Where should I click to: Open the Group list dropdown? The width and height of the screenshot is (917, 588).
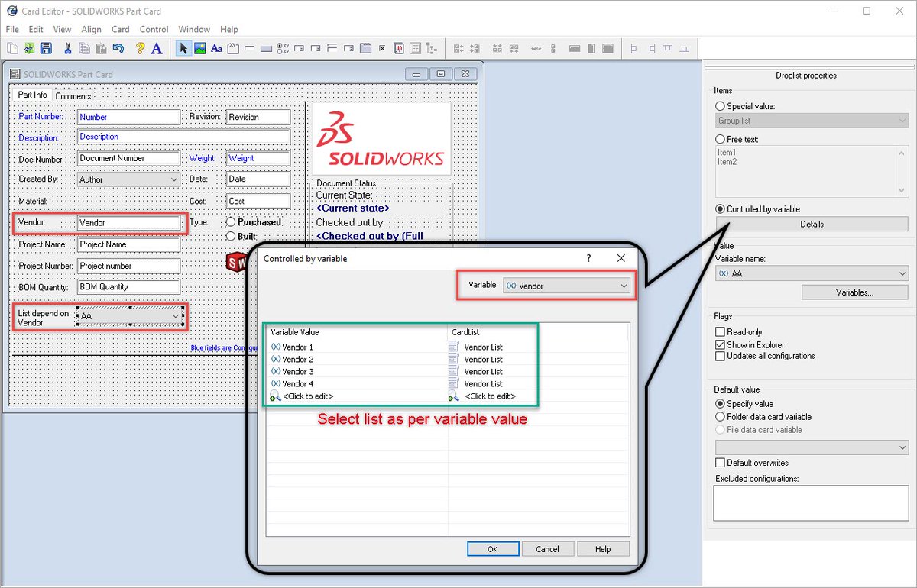click(x=812, y=121)
